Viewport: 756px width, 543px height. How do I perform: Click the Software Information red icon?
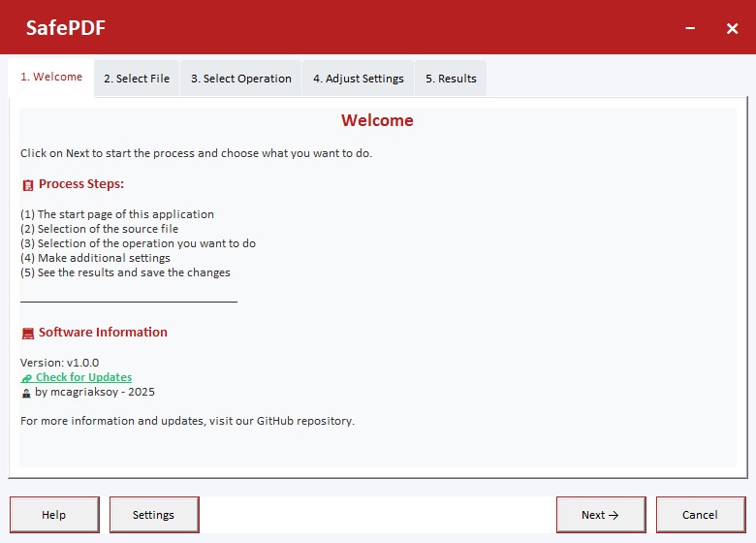point(27,333)
